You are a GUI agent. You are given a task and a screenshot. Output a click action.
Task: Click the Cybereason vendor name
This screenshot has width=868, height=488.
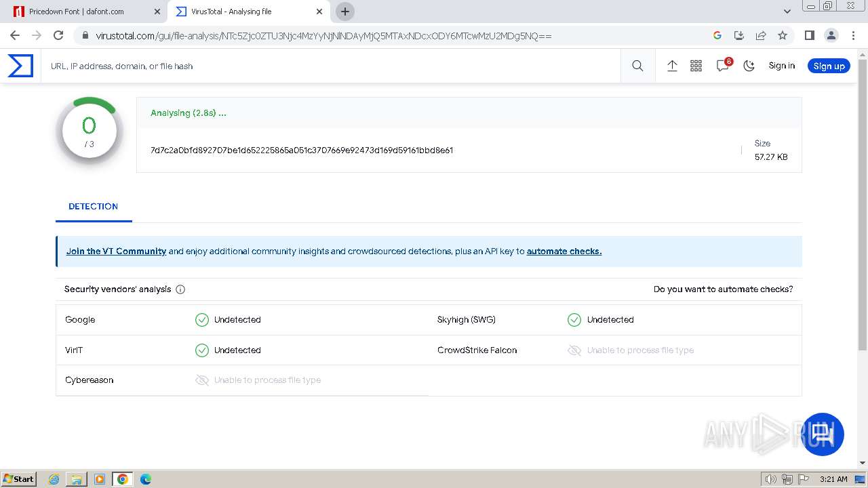tap(90, 380)
